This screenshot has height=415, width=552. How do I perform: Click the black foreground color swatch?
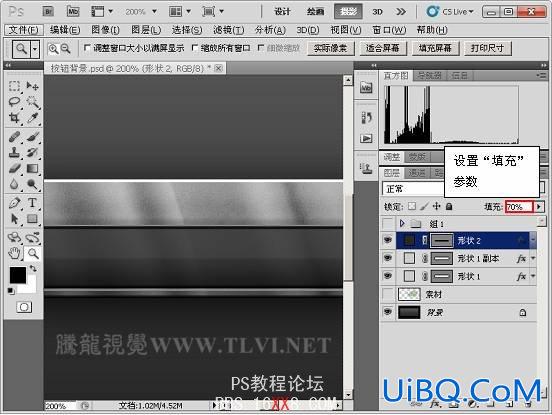click(17, 275)
